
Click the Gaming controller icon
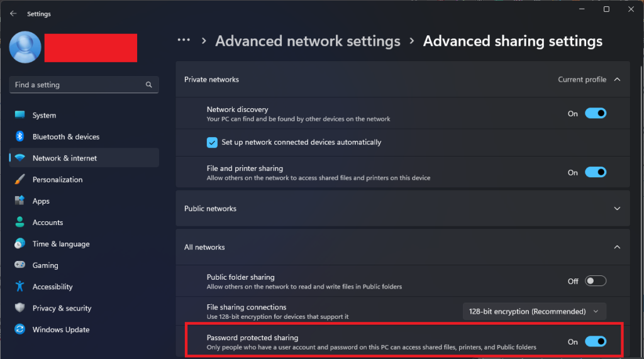(19, 265)
